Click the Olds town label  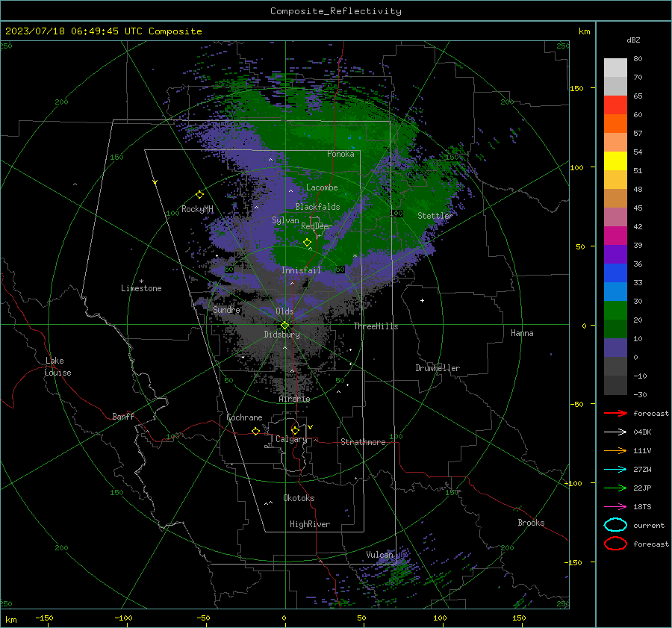coord(284,311)
